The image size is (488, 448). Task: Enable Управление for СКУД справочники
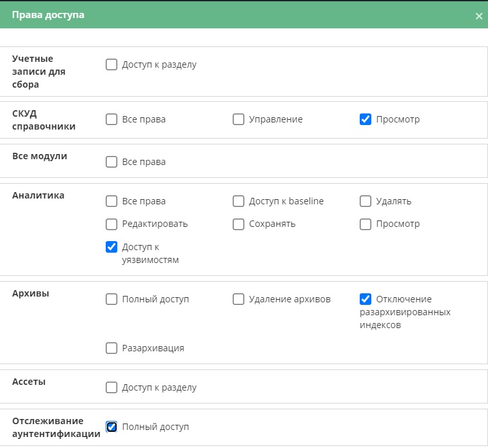click(239, 119)
